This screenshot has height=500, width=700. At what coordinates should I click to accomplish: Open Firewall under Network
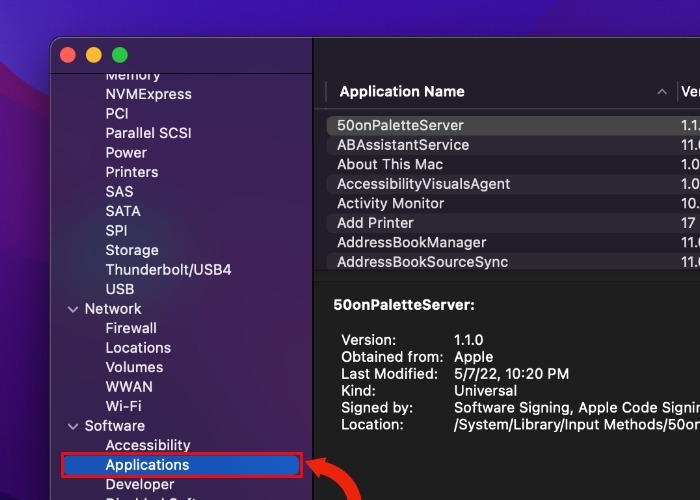[x=131, y=328]
